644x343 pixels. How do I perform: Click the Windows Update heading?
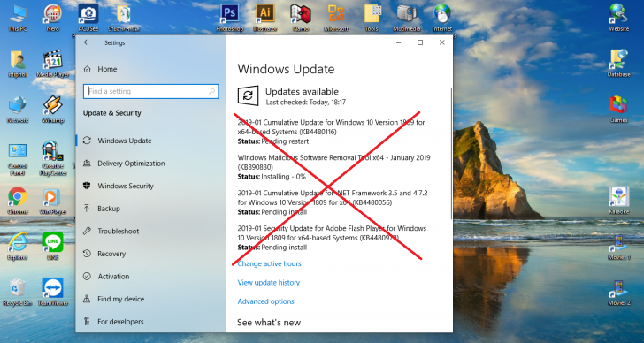pyautogui.click(x=286, y=69)
